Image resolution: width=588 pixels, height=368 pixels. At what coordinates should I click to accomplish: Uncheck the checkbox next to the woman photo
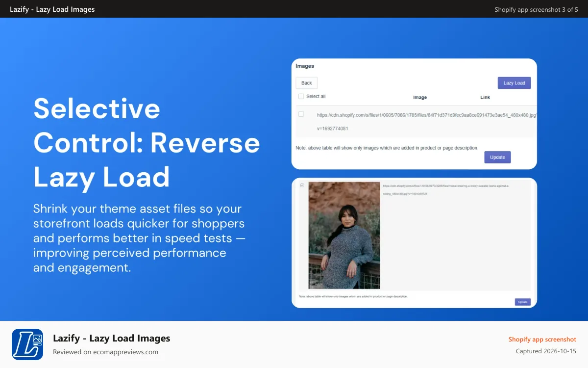302,185
